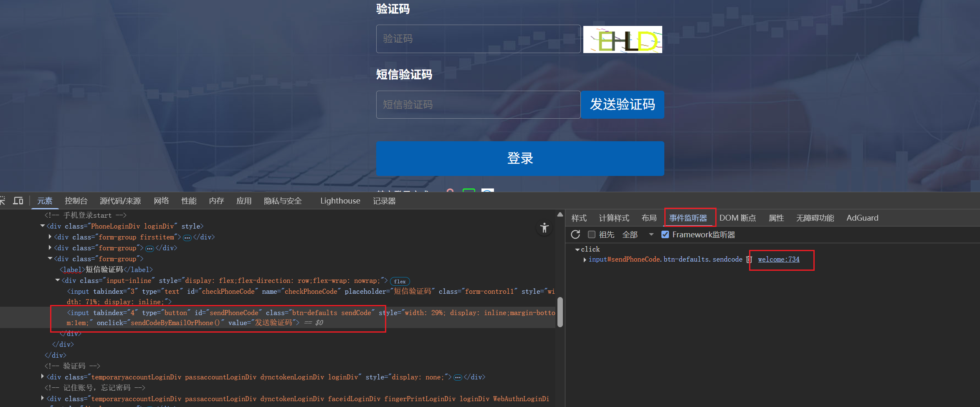Image resolution: width=980 pixels, height=407 pixels.
Task: Enable the 祖先 (Ancestors) checkbox
Action: coord(592,234)
